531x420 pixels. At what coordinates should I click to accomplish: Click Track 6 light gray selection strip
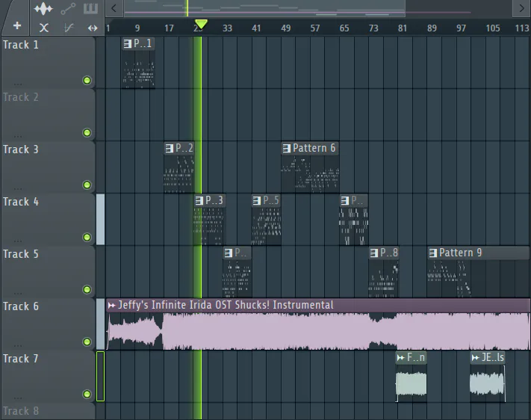pyautogui.click(x=101, y=324)
